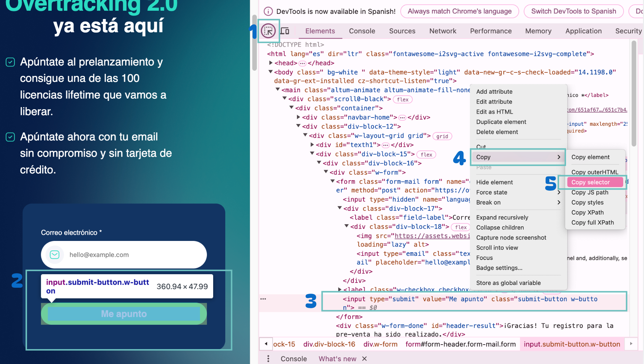Viewport: 644px width, 364px height.
Task: Switch to the Performance tab
Action: coord(491,31)
